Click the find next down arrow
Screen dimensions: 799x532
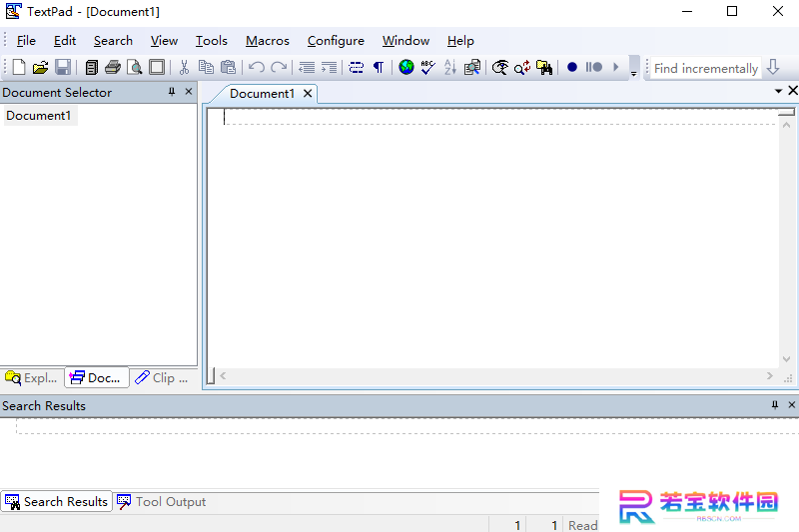click(x=773, y=67)
